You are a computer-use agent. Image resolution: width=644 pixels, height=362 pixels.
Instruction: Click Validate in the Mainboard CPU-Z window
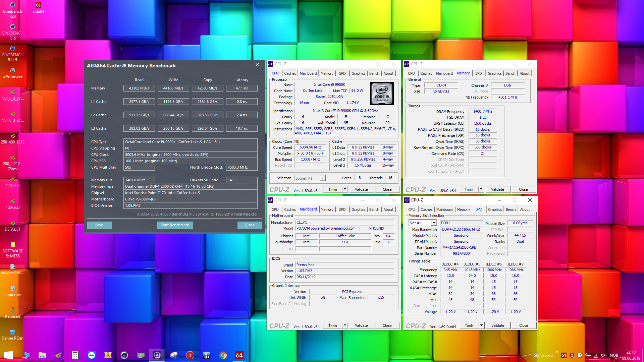[361, 325]
